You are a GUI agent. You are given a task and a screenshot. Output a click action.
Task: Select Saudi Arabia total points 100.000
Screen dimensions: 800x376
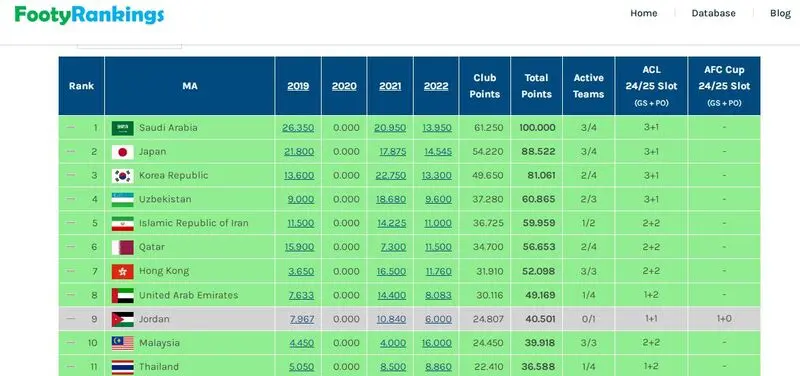537,128
